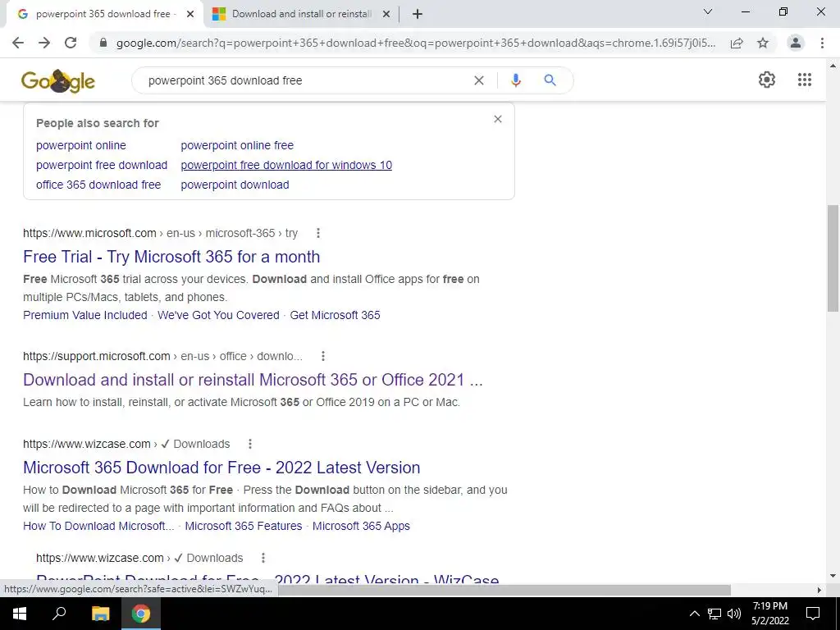
Task: Open Windows taskbar search
Action: 59,614
